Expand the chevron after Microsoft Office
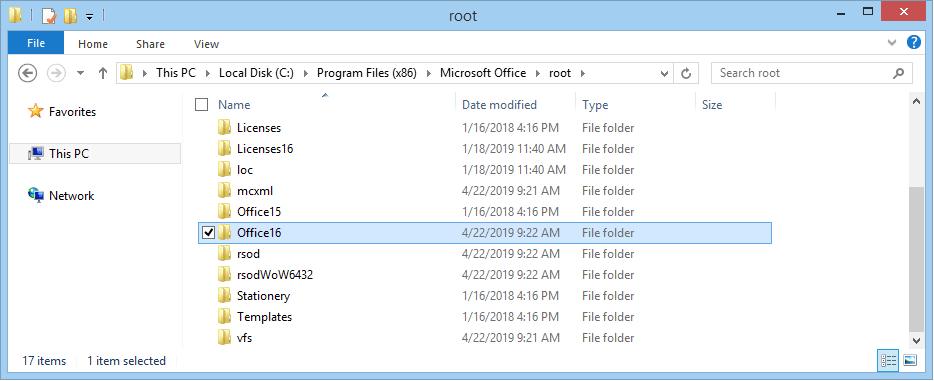This screenshot has width=934, height=381. tap(538, 74)
